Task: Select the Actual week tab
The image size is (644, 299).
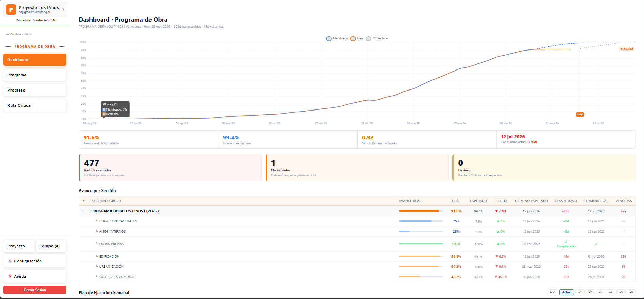Action: click(x=567, y=292)
